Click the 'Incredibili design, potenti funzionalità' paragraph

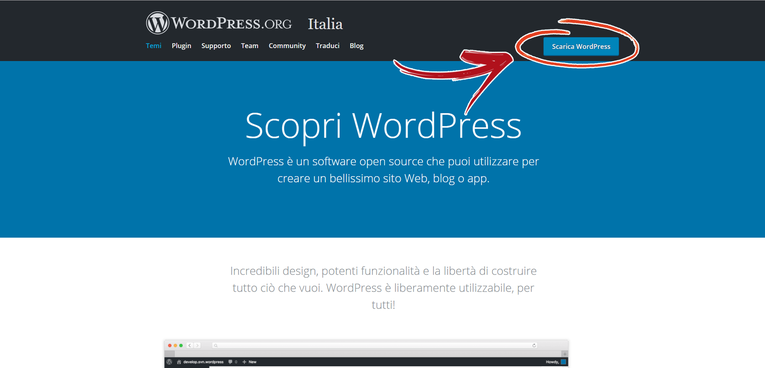[383, 288]
